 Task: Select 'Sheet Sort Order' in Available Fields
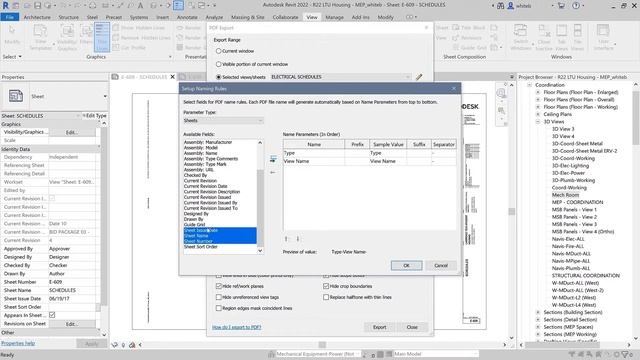pyautogui.click(x=201, y=247)
